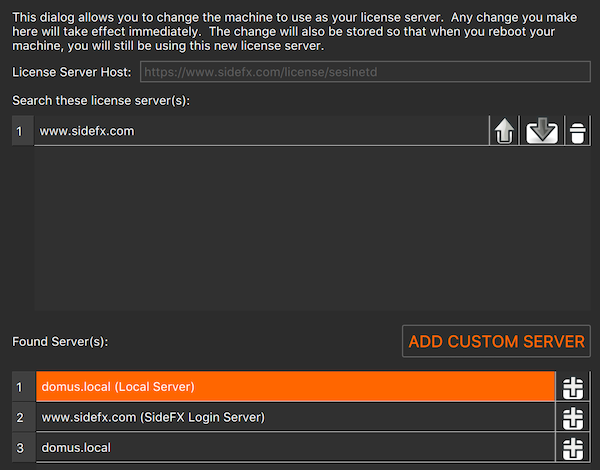Select domus.local (Local Server) found entry

(x=295, y=387)
